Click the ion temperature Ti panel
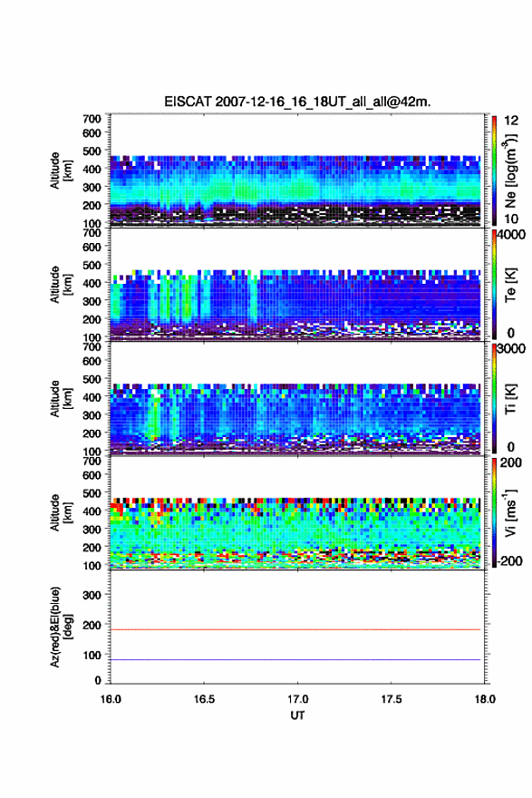Screen dimensions: 532x798 pos(297,398)
